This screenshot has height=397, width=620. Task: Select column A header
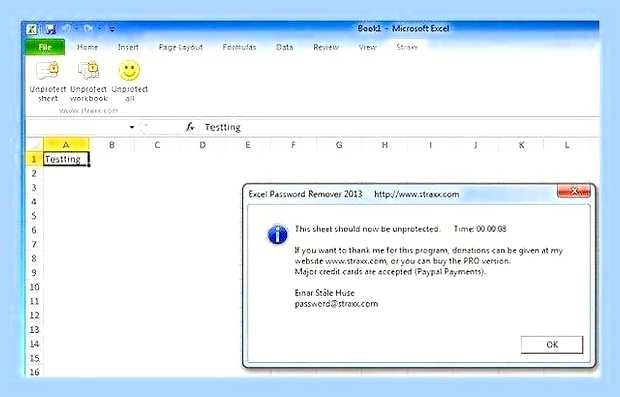pyautogui.click(x=66, y=145)
